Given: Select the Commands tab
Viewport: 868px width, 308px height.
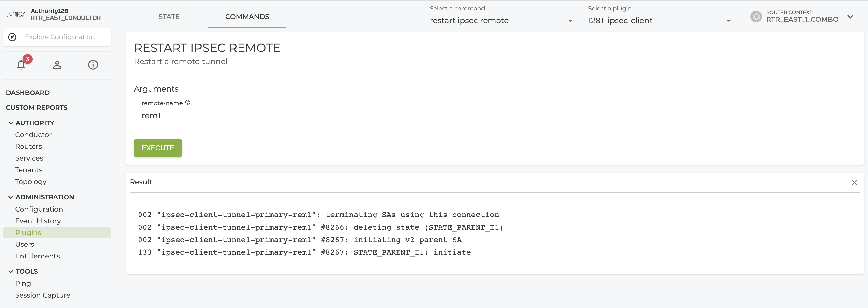Looking at the screenshot, I should click(247, 17).
